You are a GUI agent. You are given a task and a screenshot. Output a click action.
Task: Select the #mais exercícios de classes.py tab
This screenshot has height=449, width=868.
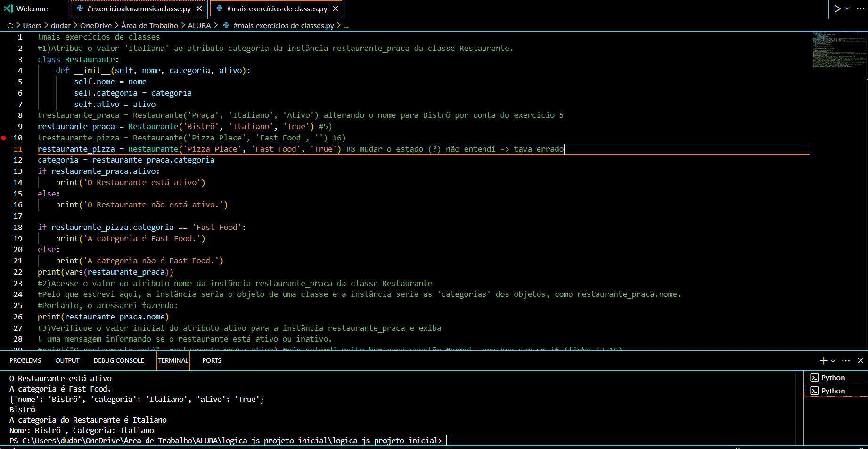277,8
